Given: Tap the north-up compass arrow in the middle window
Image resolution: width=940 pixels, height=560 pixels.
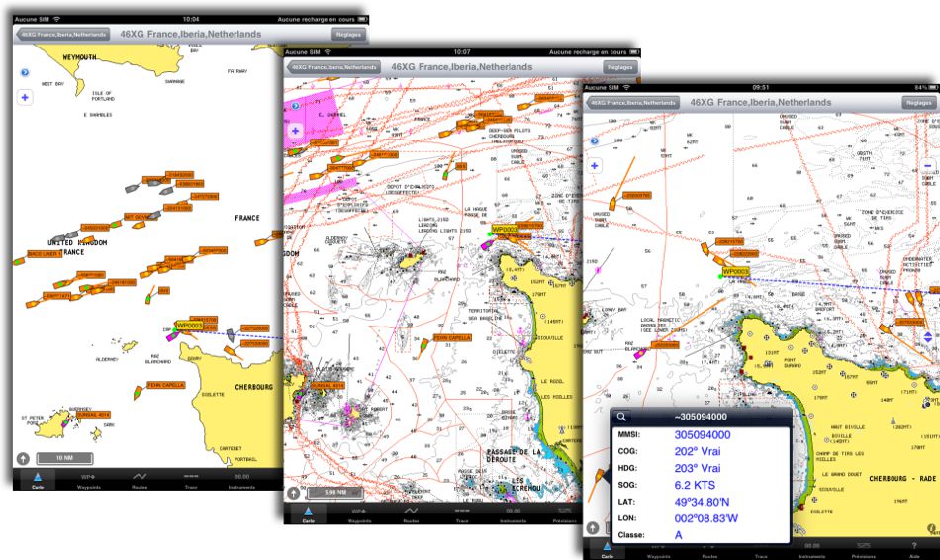Looking at the screenshot, I should (x=293, y=493).
